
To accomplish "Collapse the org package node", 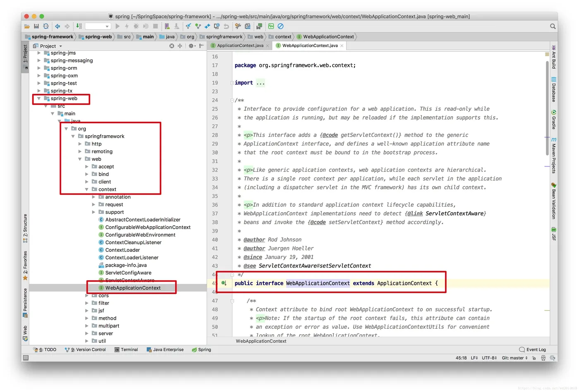I will pyautogui.click(x=66, y=129).
